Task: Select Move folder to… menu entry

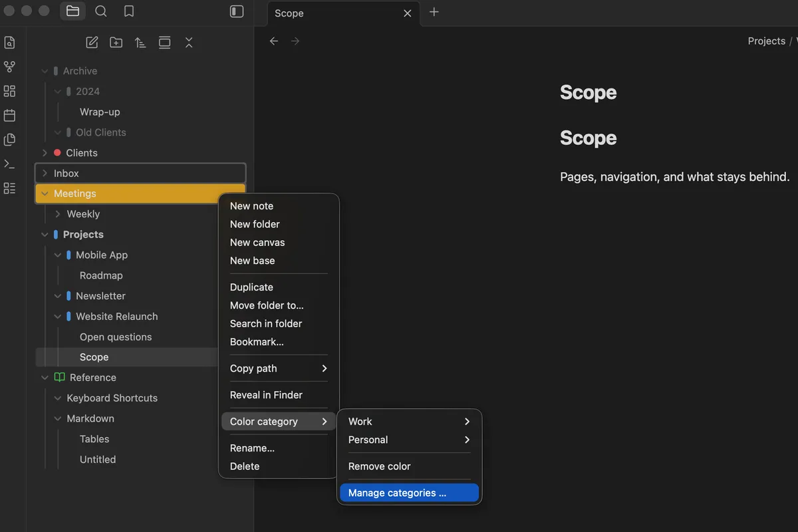Action: click(x=279, y=305)
